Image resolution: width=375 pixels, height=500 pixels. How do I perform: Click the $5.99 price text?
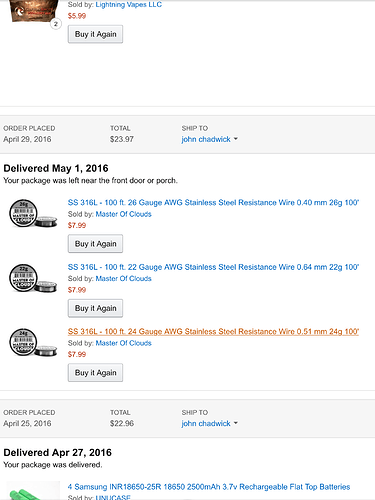coord(77,16)
